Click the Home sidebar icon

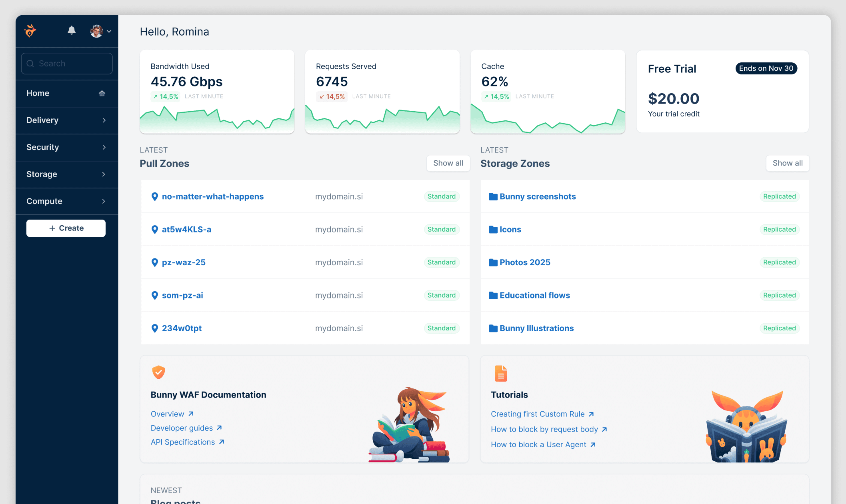tap(102, 93)
